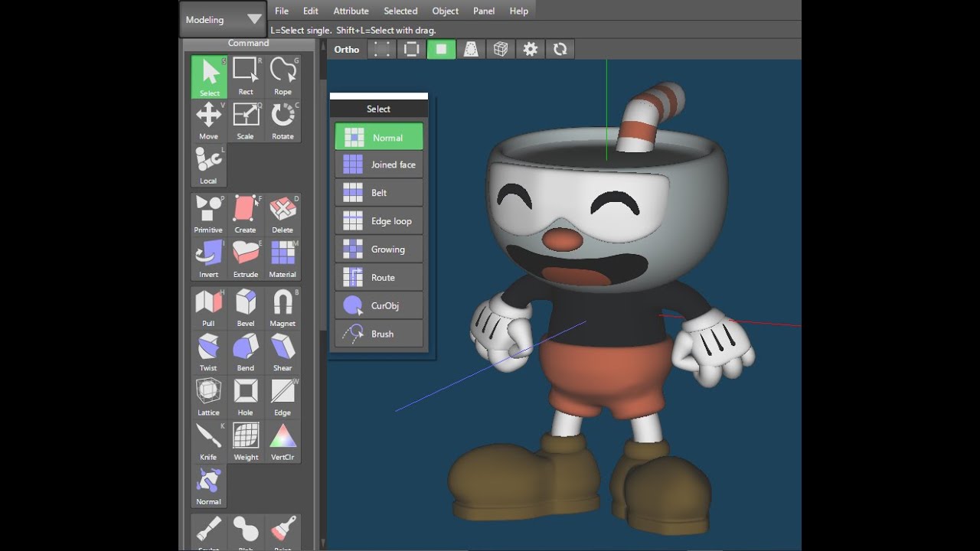Viewport: 980px width, 551px height.
Task: Click the viewport reset rotation icon
Action: pos(560,49)
